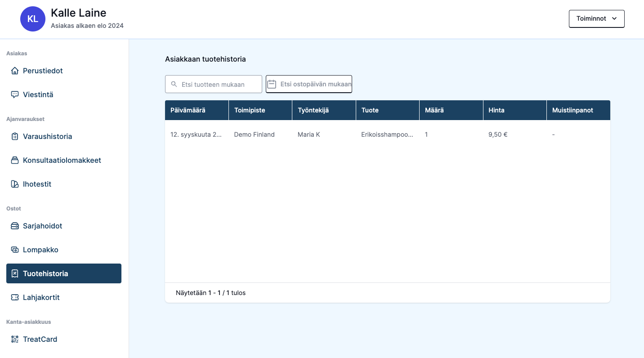The width and height of the screenshot is (644, 358).
Task: Open the 'Etsi ostopäivän mukaan' date picker
Action: [x=309, y=84]
